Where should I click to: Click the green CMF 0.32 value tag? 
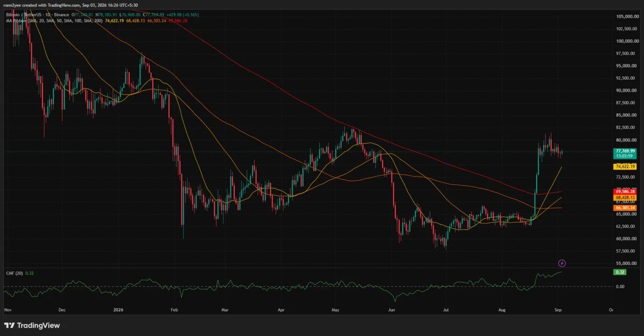point(620,272)
